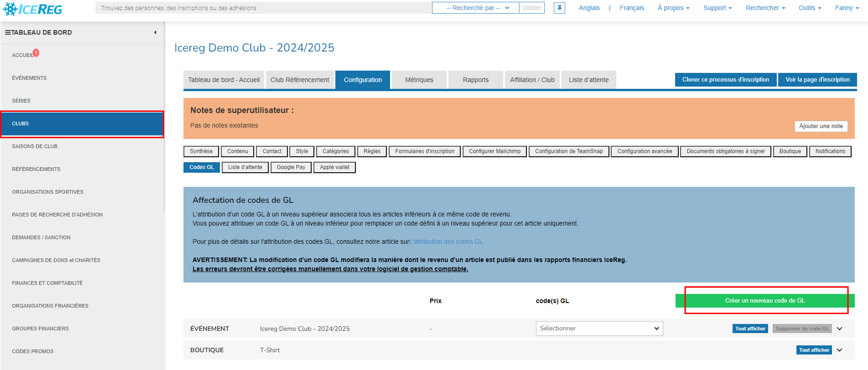The width and height of the screenshot is (868, 370).
Task: Expand the Boutique T-Shirt row chevron
Action: click(x=839, y=350)
